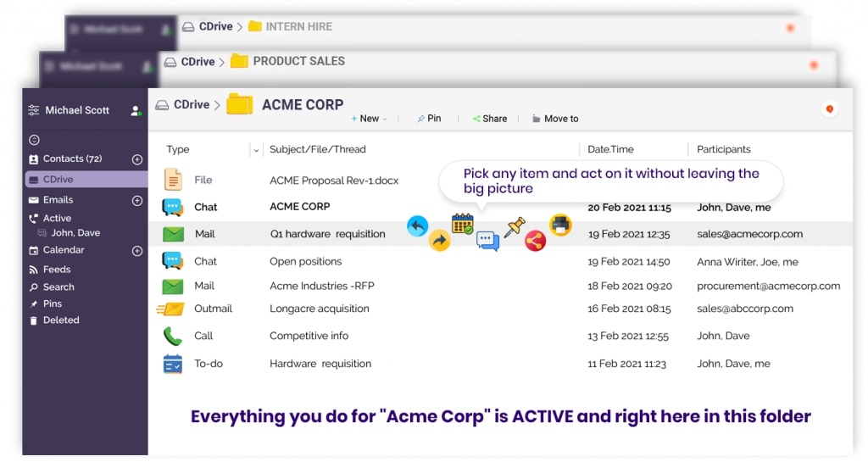Click the document icon of ACME Proposal file
The height and width of the screenshot is (462, 868).
click(173, 180)
